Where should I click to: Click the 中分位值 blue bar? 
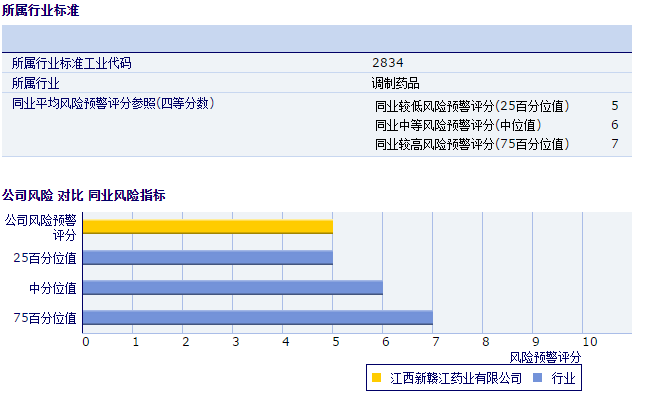[233, 288]
